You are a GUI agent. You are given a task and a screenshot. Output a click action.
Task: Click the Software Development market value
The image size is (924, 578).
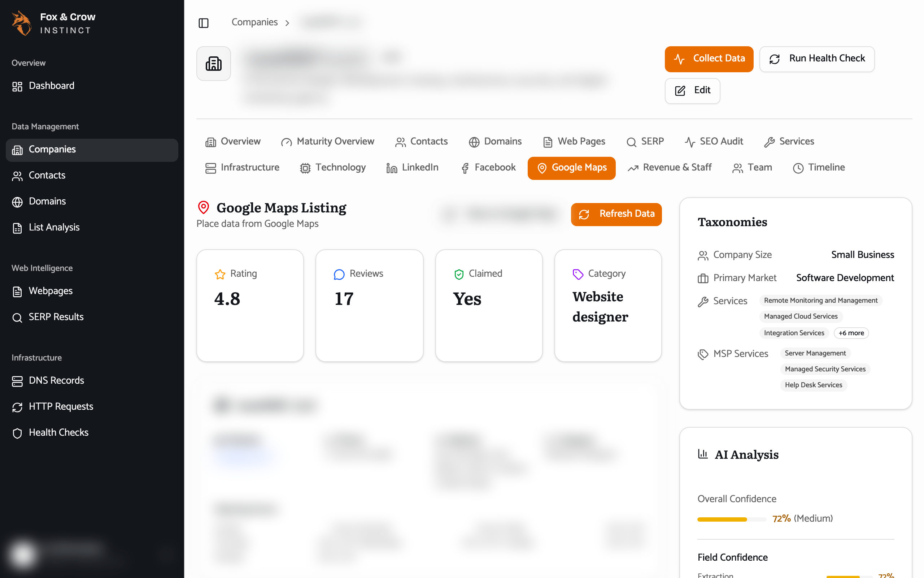pyautogui.click(x=845, y=278)
